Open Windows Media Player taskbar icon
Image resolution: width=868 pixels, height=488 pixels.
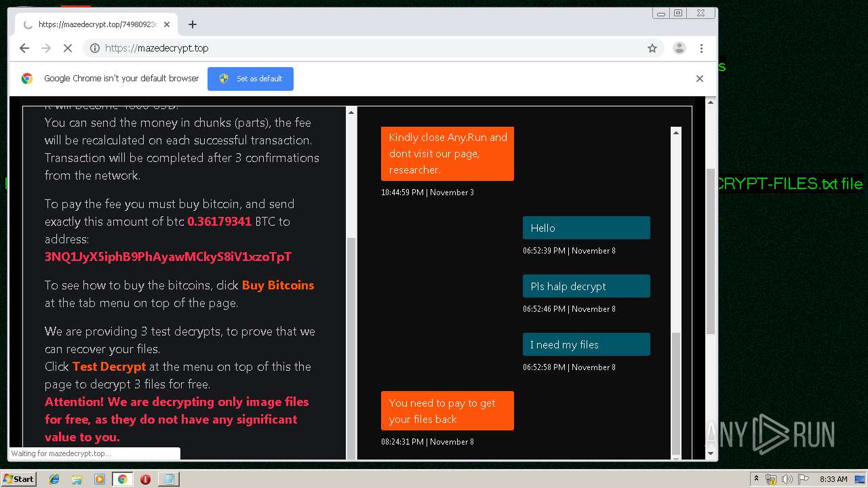click(100, 479)
